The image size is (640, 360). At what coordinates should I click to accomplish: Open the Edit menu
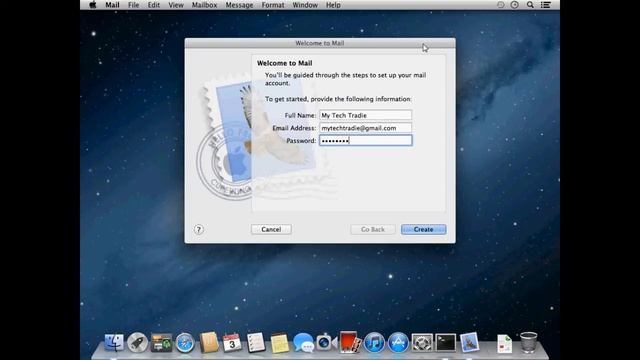coord(153,5)
